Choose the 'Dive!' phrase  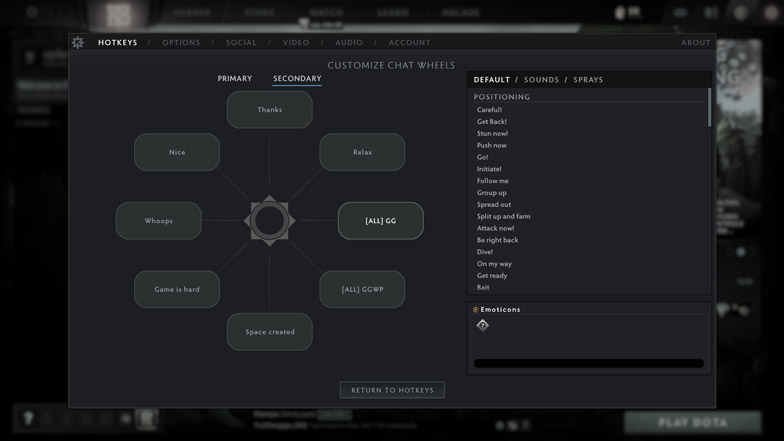coord(485,252)
